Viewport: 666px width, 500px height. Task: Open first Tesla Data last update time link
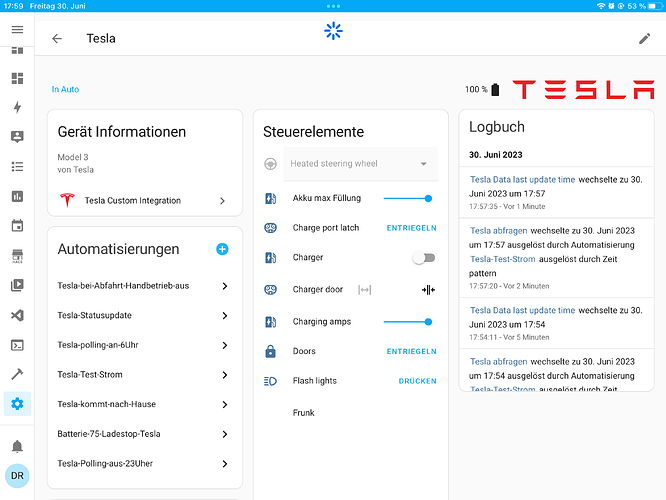pos(522,180)
